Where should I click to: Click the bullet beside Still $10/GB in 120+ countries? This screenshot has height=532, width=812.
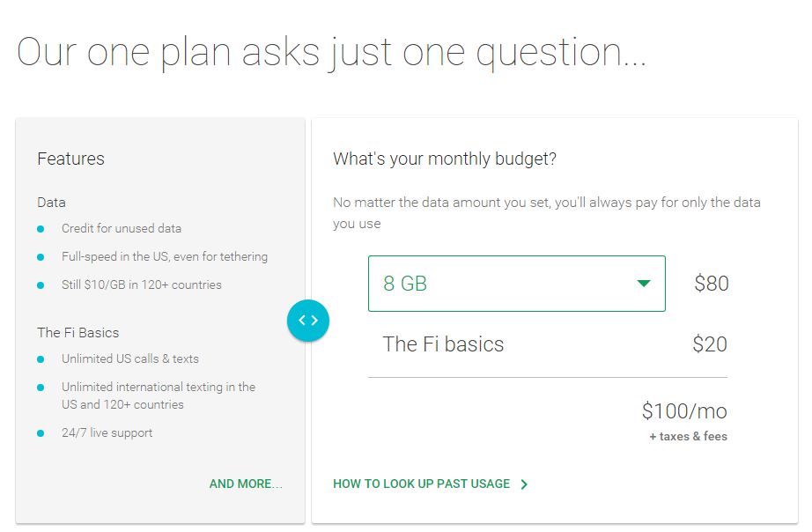(x=41, y=285)
